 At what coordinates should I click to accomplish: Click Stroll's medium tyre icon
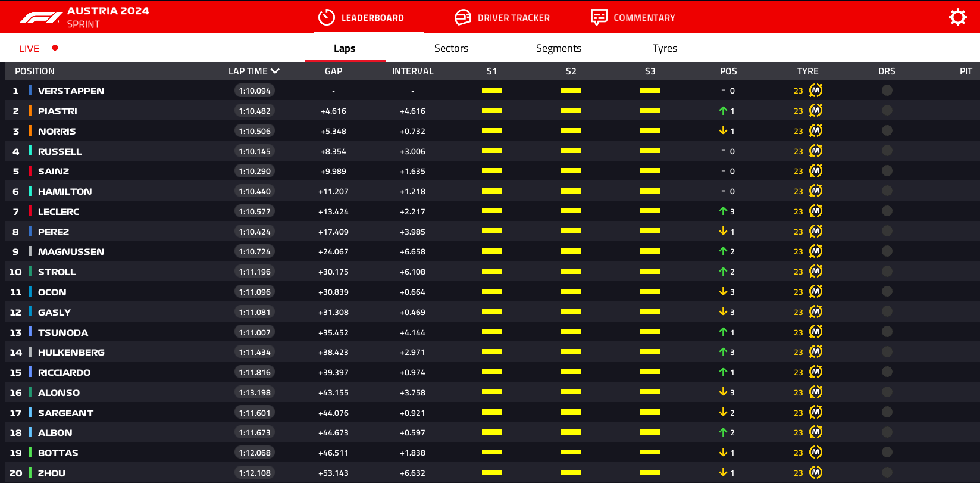coord(816,272)
